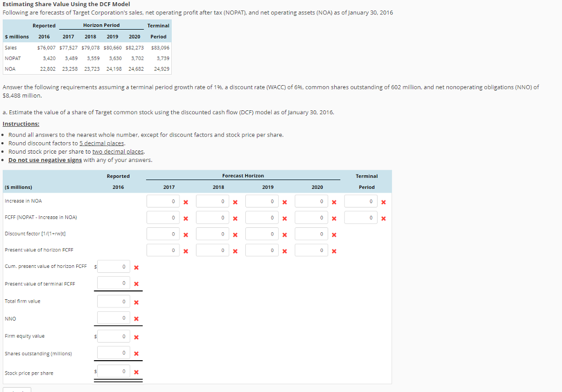Select the Stock price per share input field
The height and width of the screenshot is (392, 562).
tap(114, 371)
